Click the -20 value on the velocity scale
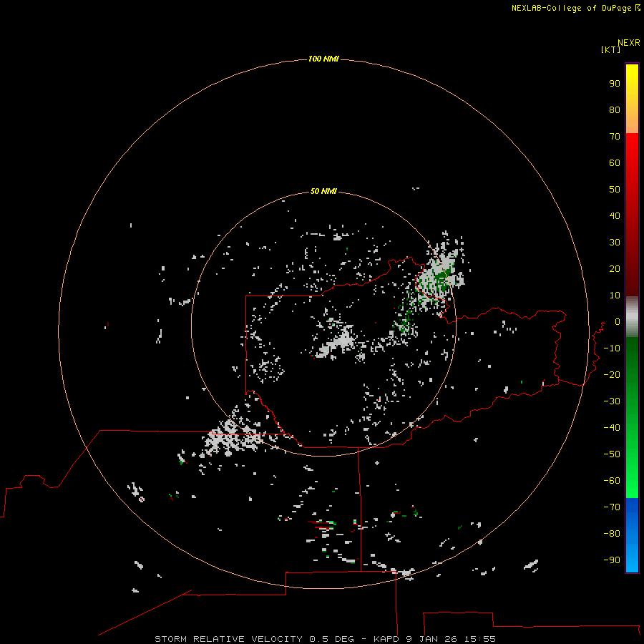Viewport: 644px width, 644px height. 612,374
